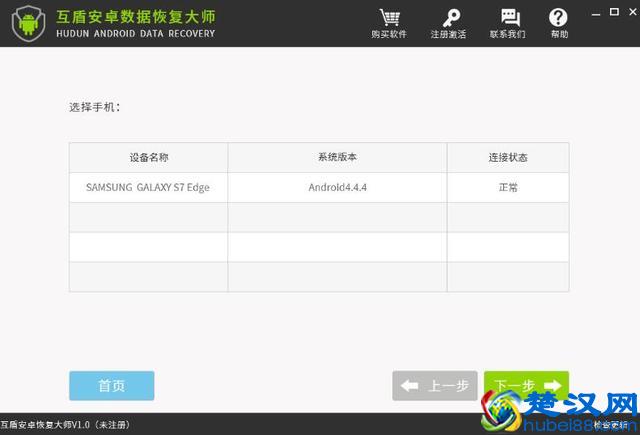Maximize the application window
The width and height of the screenshot is (640, 435).
[614, 12]
